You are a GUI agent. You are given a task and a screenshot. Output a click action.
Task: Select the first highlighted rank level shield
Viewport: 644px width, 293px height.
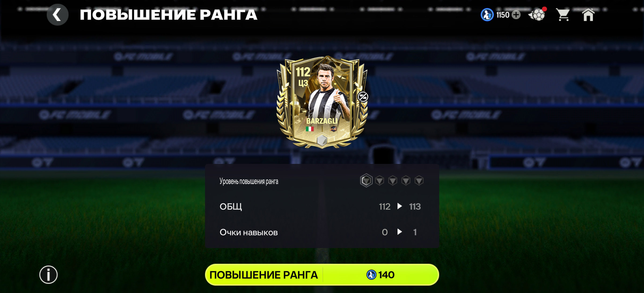pos(366,180)
